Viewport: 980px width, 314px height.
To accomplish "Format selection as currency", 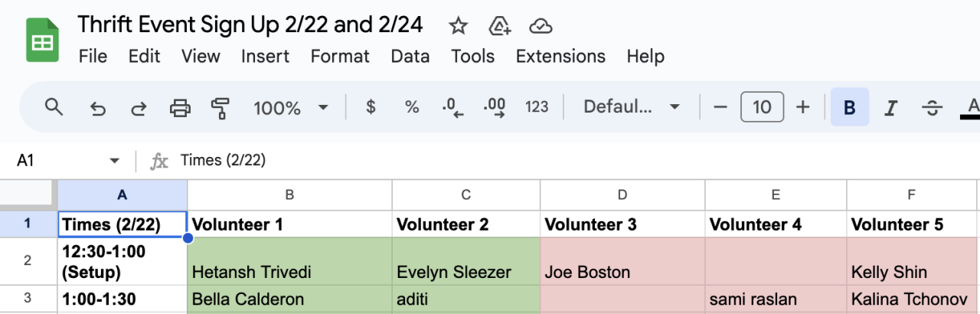I will click(x=371, y=107).
